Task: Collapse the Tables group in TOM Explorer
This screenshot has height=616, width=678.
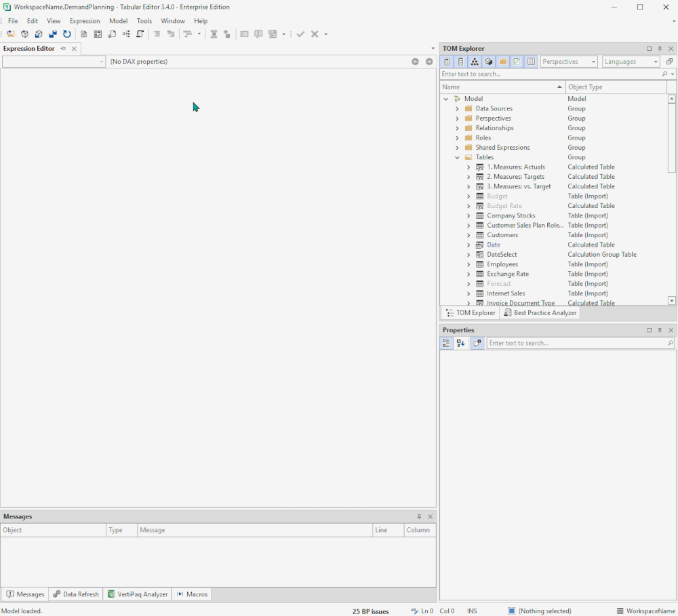Action: coord(457,157)
